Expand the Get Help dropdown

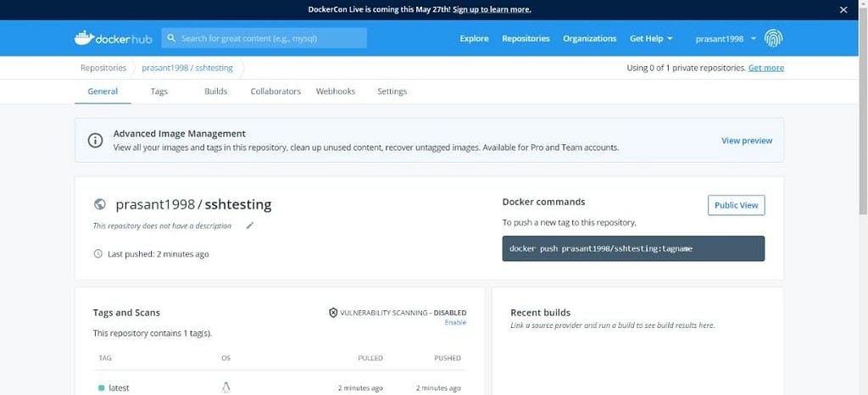point(651,39)
